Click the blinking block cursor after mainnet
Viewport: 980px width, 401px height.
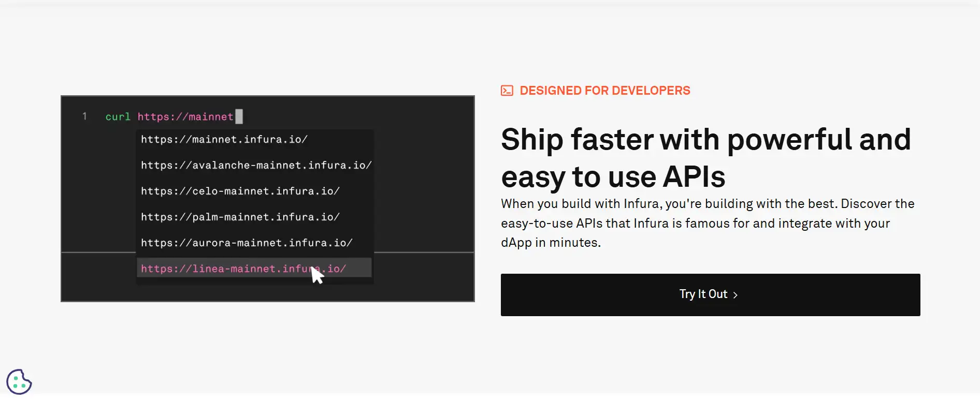tap(239, 116)
